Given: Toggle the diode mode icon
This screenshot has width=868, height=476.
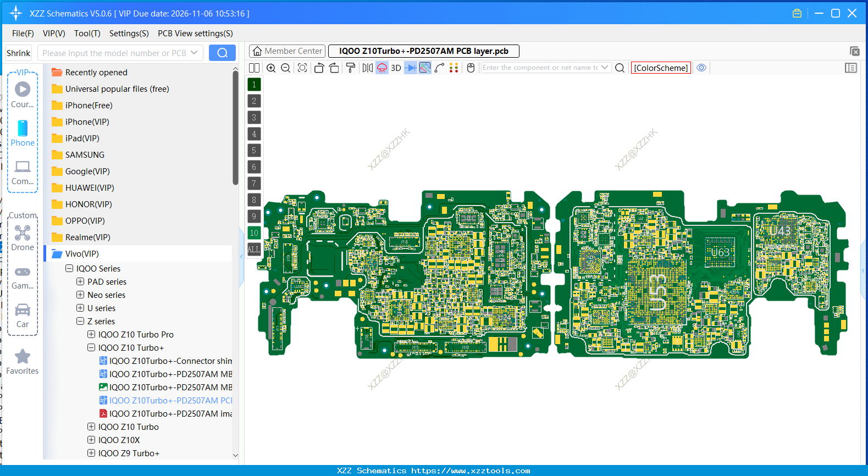Looking at the screenshot, I should click(x=411, y=68).
